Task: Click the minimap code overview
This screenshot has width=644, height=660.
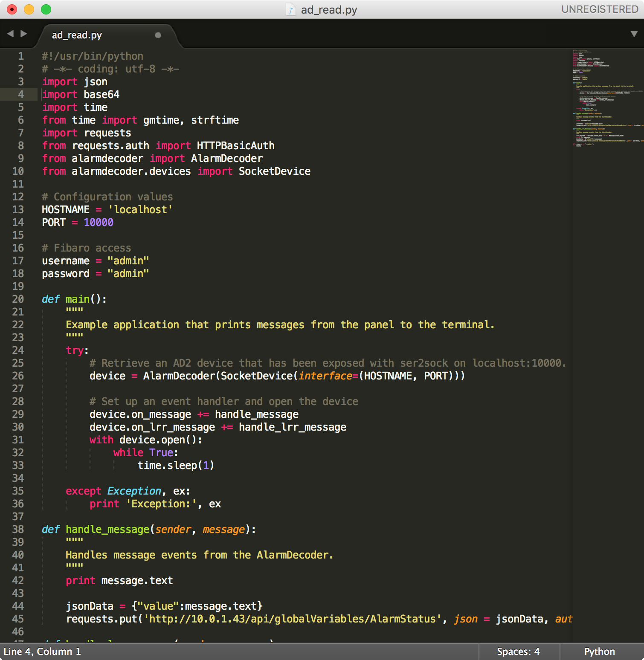Action: pos(608,98)
